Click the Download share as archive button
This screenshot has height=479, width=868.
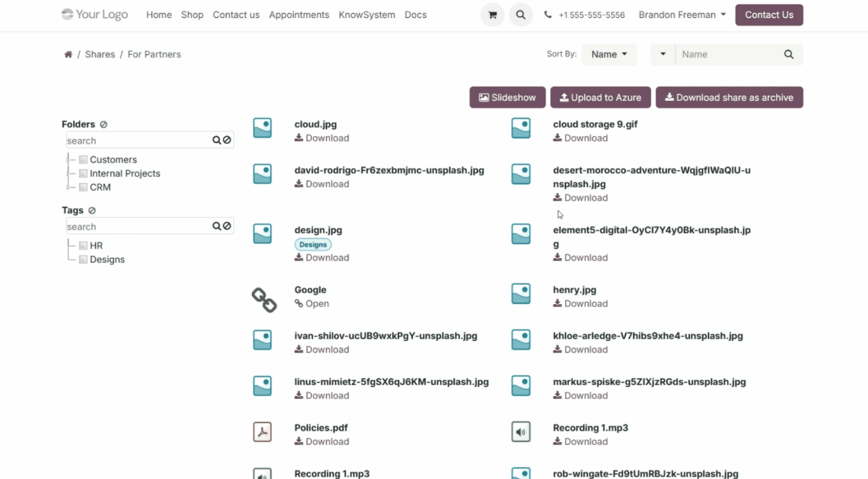pyautogui.click(x=729, y=97)
